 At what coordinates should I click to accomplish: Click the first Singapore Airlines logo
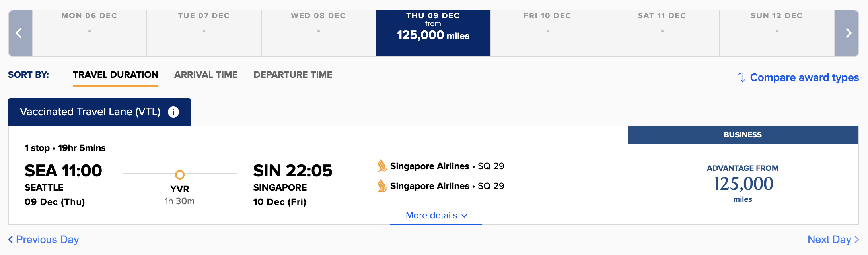(x=382, y=166)
